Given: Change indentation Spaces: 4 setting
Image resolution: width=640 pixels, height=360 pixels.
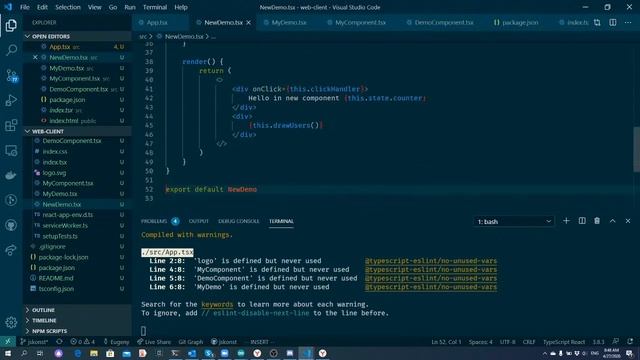Looking at the screenshot, I should click(x=480, y=342).
